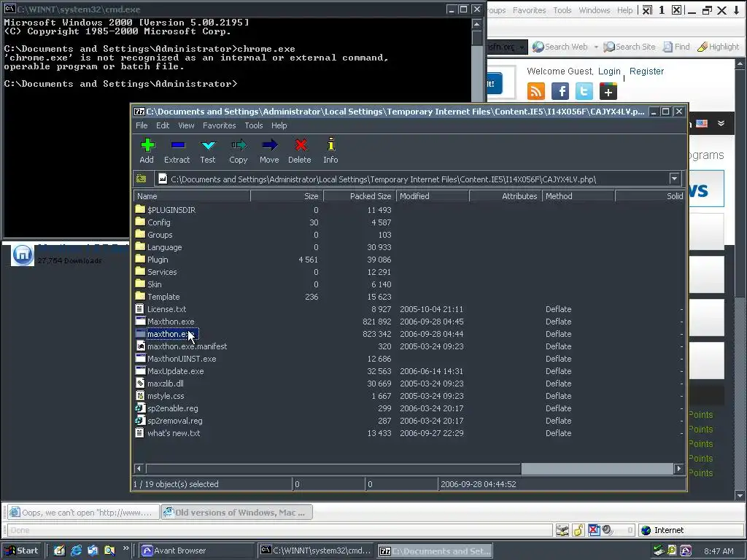Click the Add button in 7-Zip toolbar
The width and height of the screenshot is (747, 560).
[147, 150]
